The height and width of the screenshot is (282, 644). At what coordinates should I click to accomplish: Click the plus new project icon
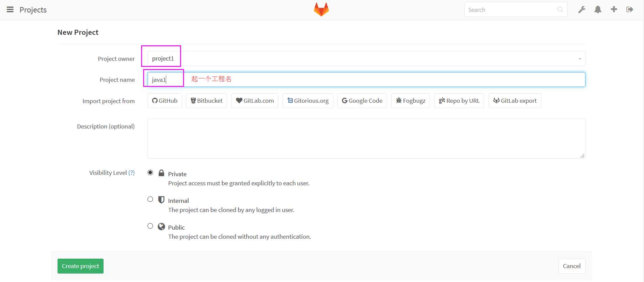pyautogui.click(x=614, y=9)
